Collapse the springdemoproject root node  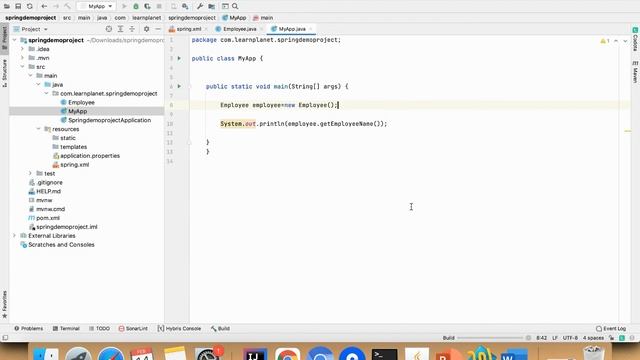(x=15, y=40)
